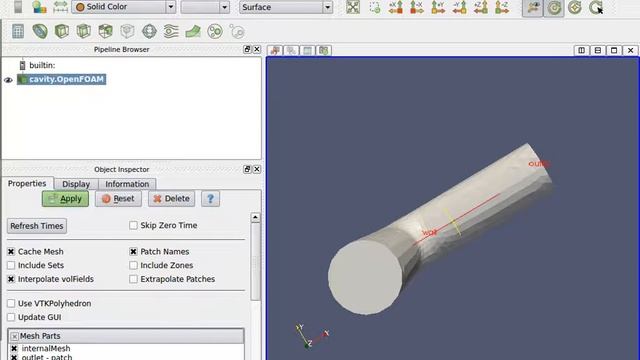Enable the Include Sets checkbox
The image size is (640, 360).
click(11, 265)
